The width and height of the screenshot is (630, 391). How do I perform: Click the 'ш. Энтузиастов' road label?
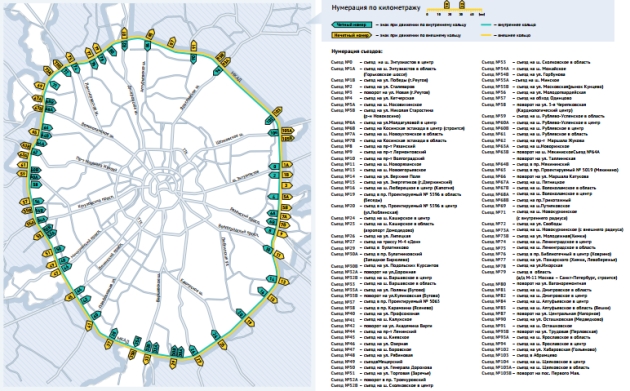245,176
